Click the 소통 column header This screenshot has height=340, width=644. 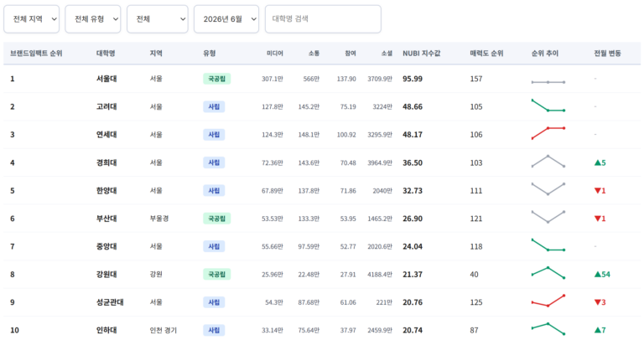(314, 54)
